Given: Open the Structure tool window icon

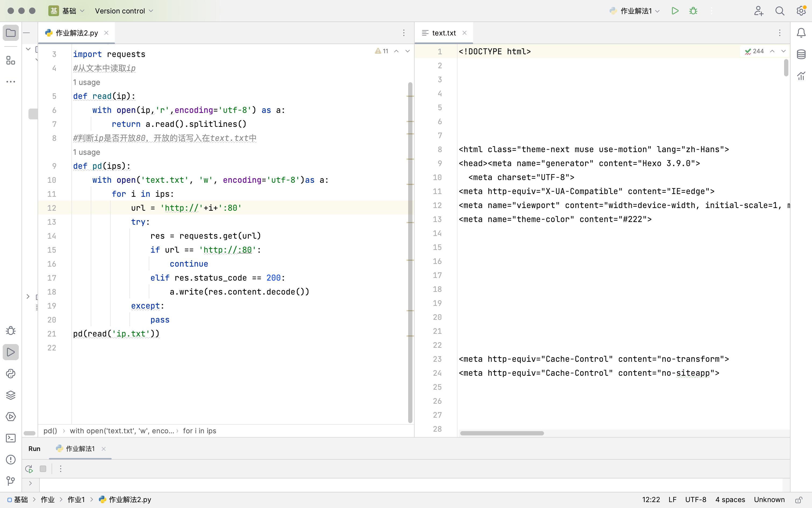Looking at the screenshot, I should [x=11, y=60].
